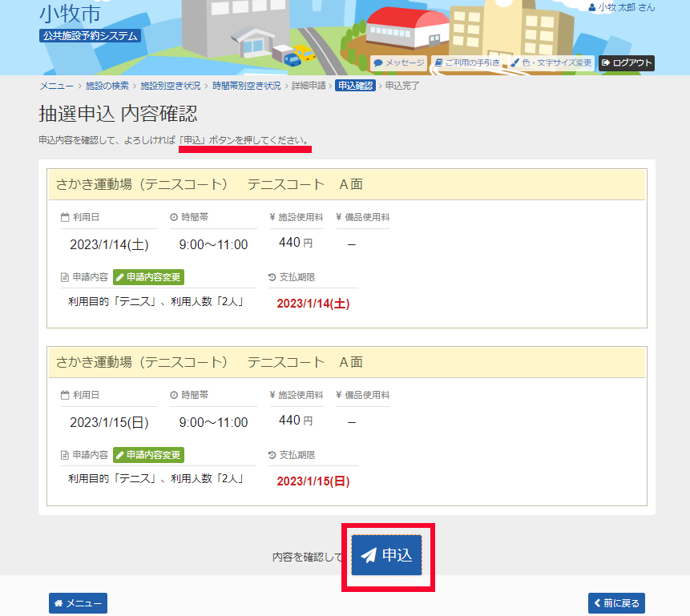Click pencil 申請内容変更 for the 2023/1/14 booking

coord(119,277)
